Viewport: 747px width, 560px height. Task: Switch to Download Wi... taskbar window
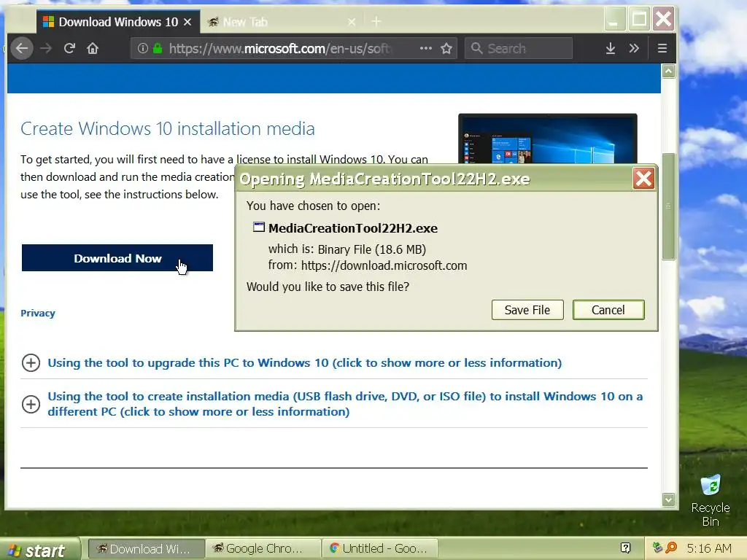click(147, 548)
